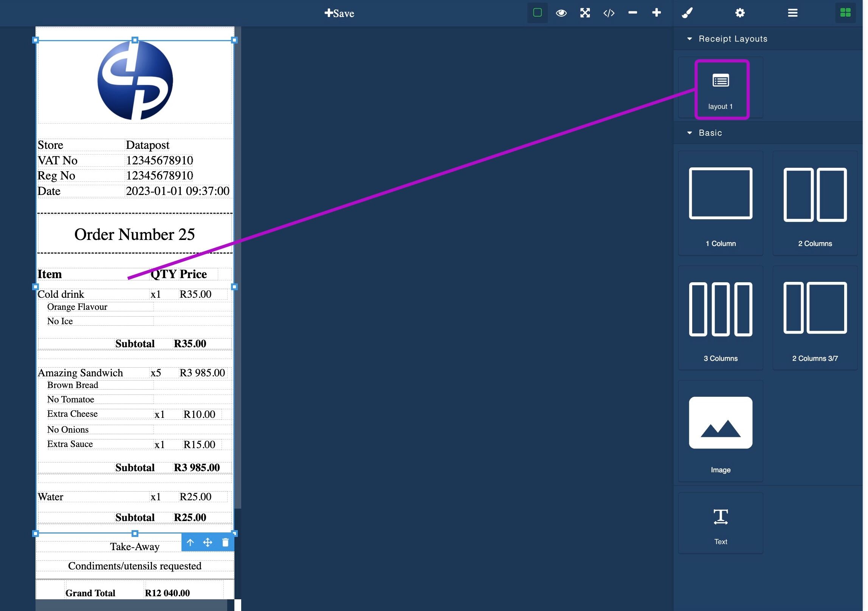The height and width of the screenshot is (611, 868).
Task: Select the layout 1 receipt block
Action: 721,89
